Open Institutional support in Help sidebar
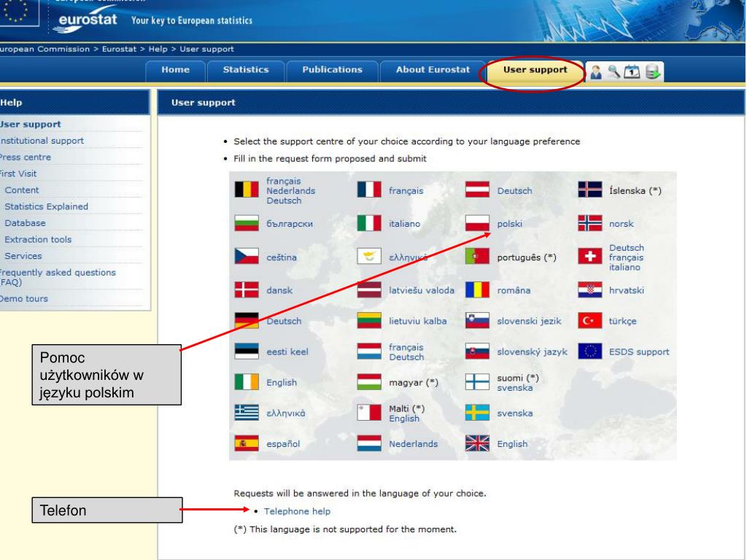The width and height of the screenshot is (747, 560). click(x=42, y=141)
